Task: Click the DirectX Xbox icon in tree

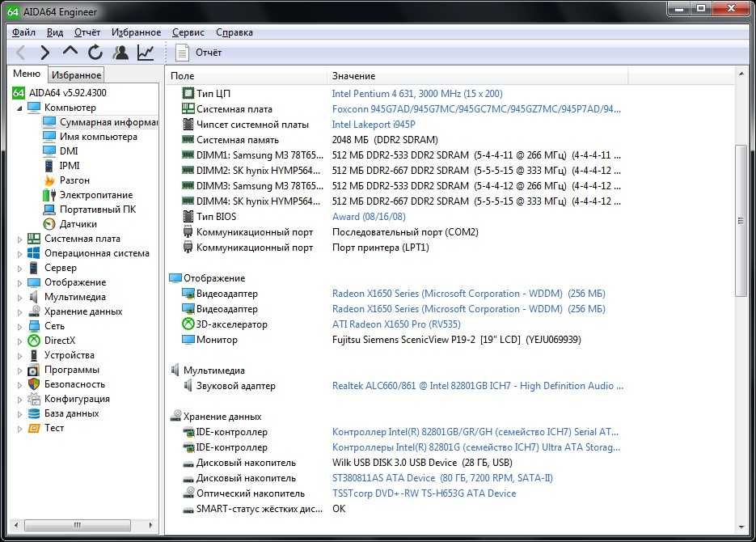Action: click(x=34, y=341)
